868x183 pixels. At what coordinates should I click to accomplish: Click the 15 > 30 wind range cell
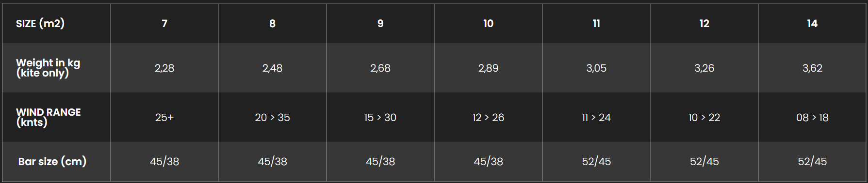coord(380,117)
